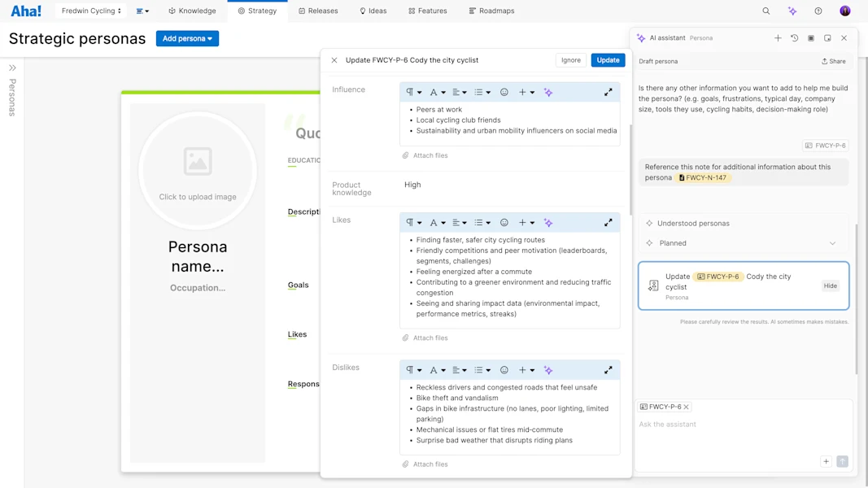
Task: Open alignment dropdown in Likes toolbar
Action: coord(460,222)
